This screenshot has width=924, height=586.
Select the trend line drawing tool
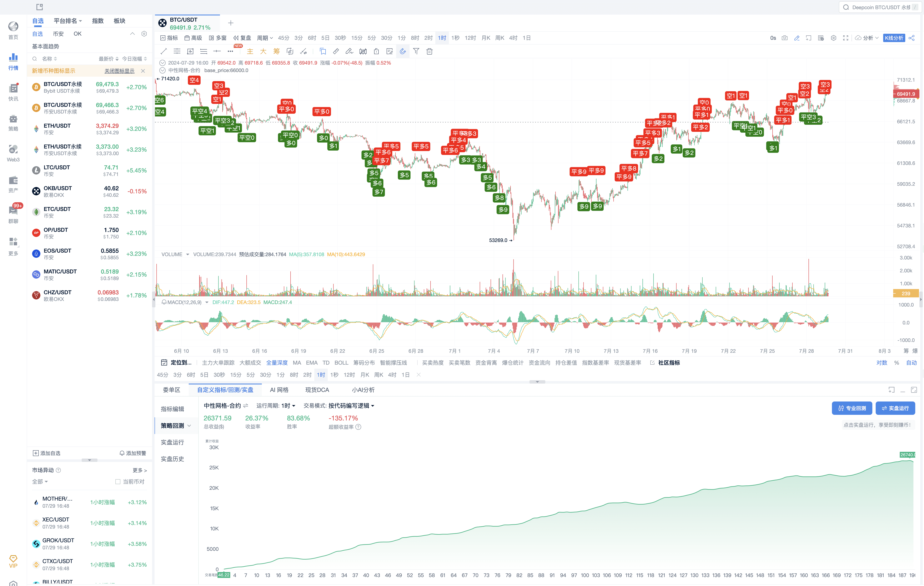tap(164, 51)
